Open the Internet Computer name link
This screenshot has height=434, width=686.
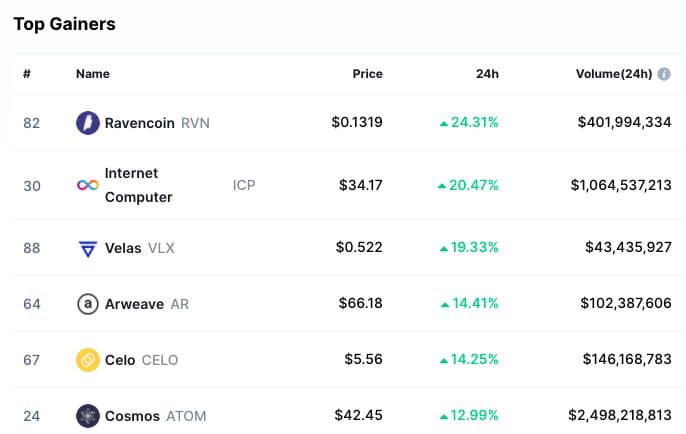(x=138, y=185)
